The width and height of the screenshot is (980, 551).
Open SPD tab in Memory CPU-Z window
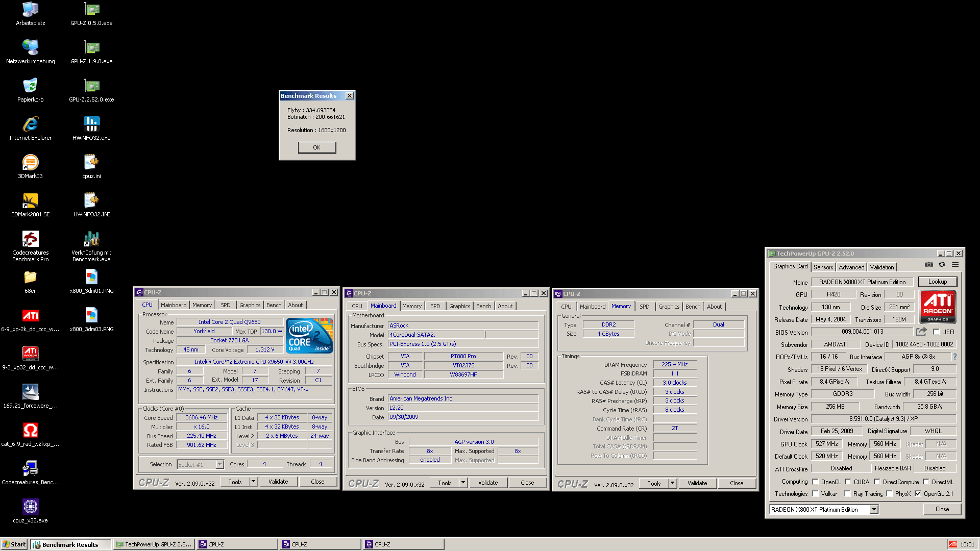644,307
